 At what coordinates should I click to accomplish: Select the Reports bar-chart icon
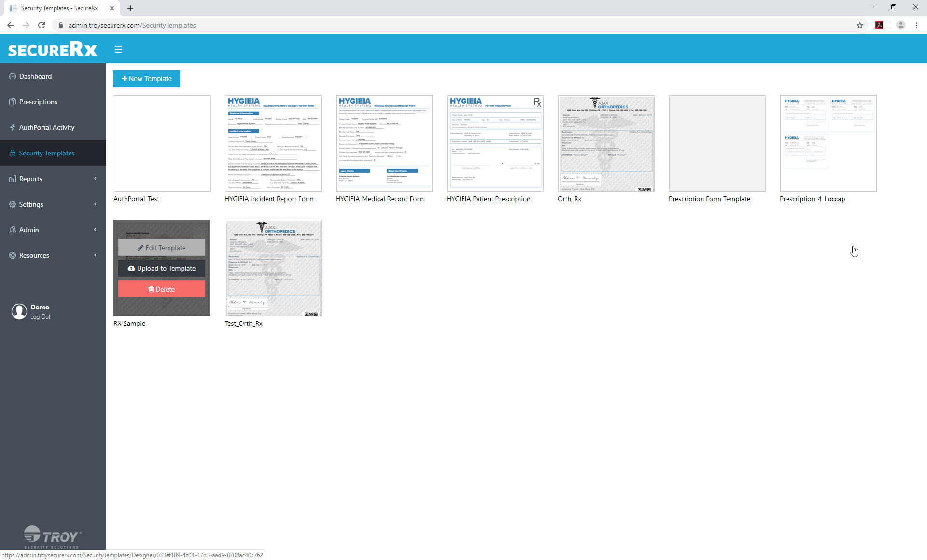click(x=13, y=179)
